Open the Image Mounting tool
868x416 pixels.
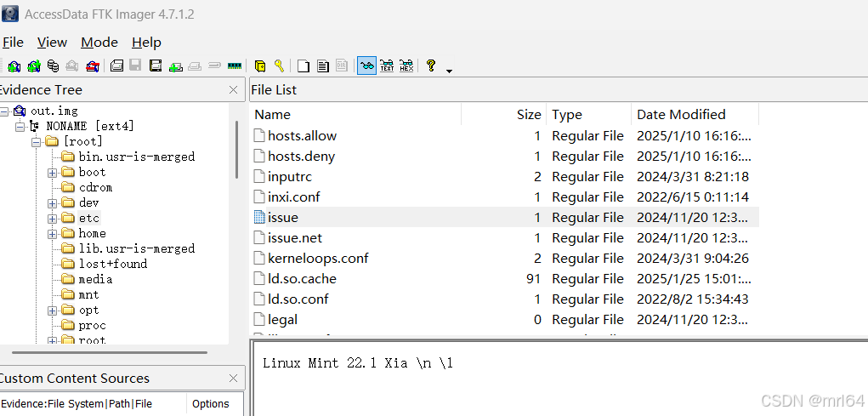click(x=54, y=66)
